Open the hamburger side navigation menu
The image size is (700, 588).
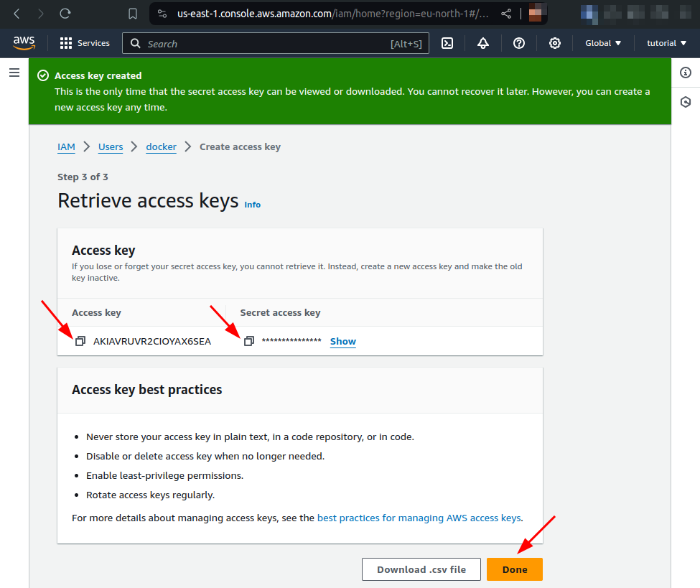tap(14, 73)
